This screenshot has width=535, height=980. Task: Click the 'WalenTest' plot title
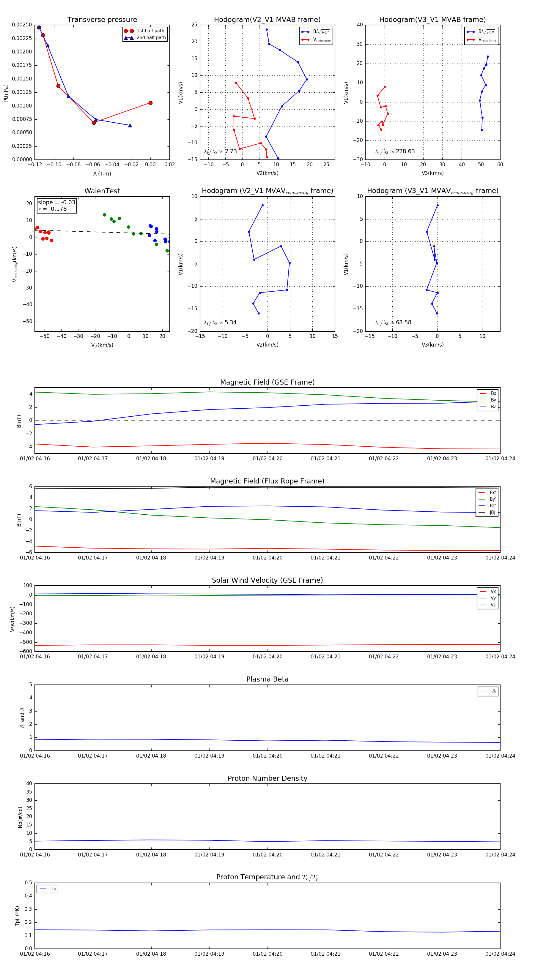[x=102, y=191]
